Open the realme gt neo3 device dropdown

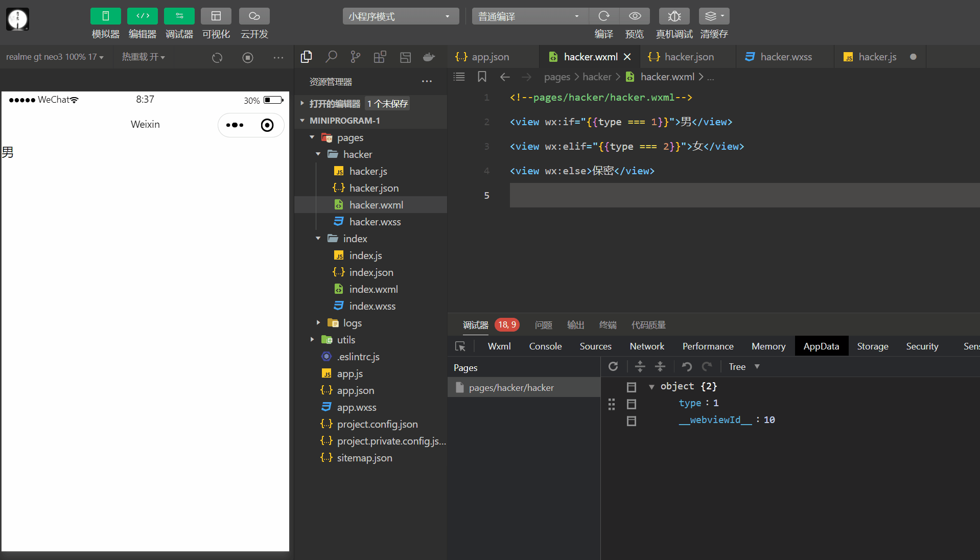(55, 57)
